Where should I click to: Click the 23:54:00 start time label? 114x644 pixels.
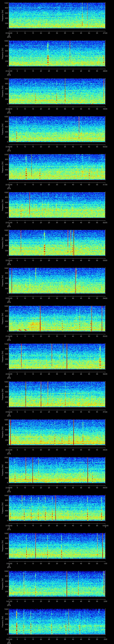(9, 336)
